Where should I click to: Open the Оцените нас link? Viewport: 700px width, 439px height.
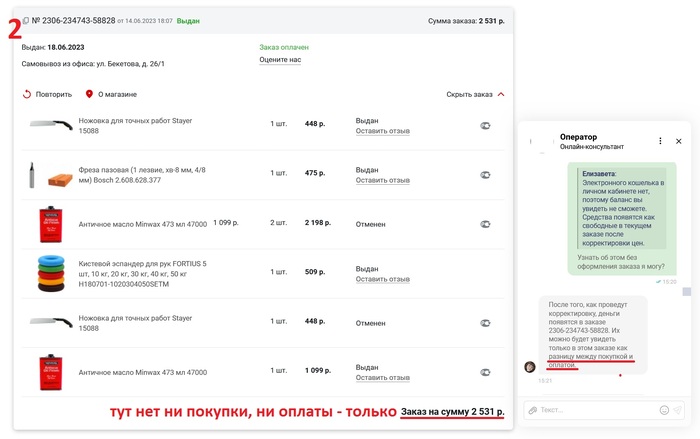point(280,60)
